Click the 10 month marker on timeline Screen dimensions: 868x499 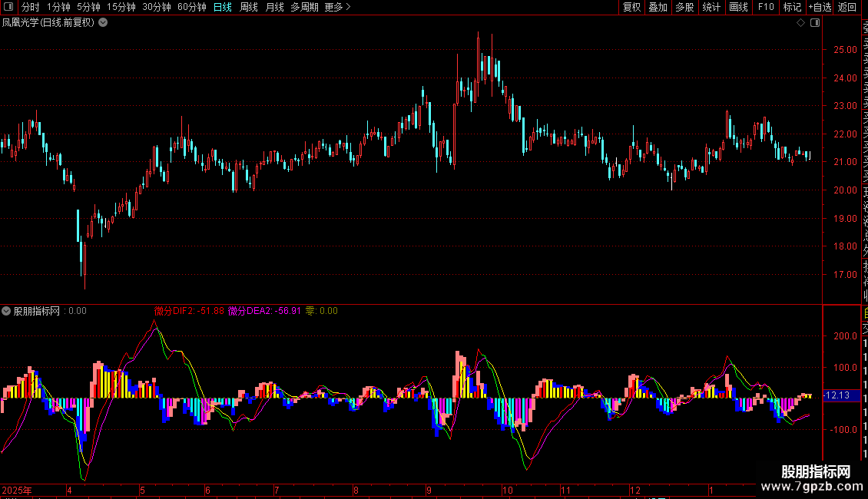(507, 490)
